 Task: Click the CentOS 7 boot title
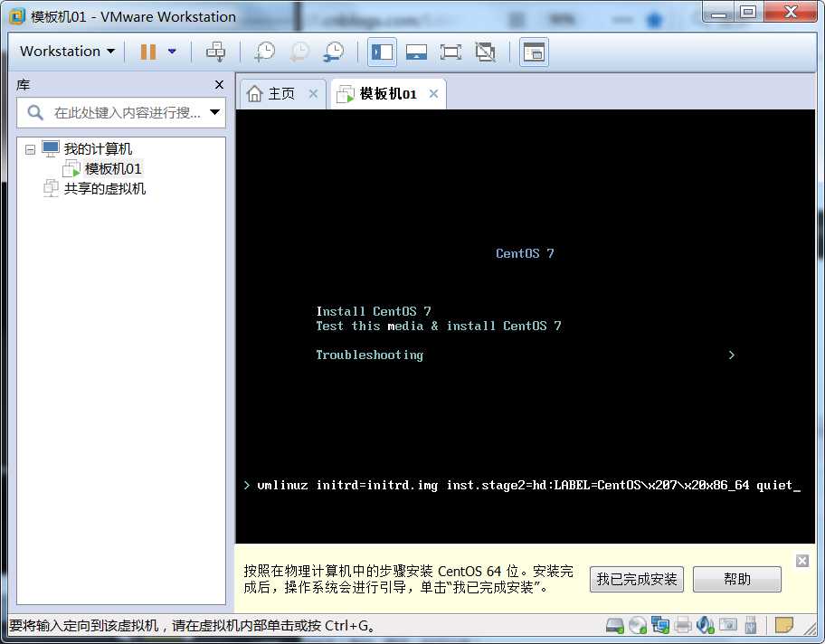525,253
